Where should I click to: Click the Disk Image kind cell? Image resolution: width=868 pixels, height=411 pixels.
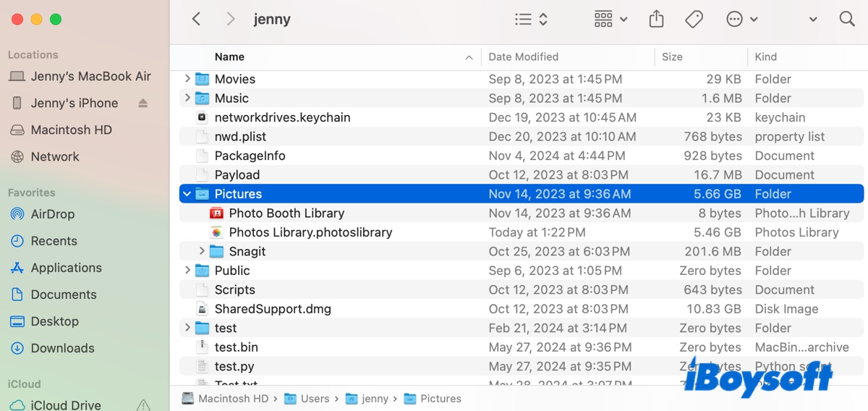(x=786, y=309)
